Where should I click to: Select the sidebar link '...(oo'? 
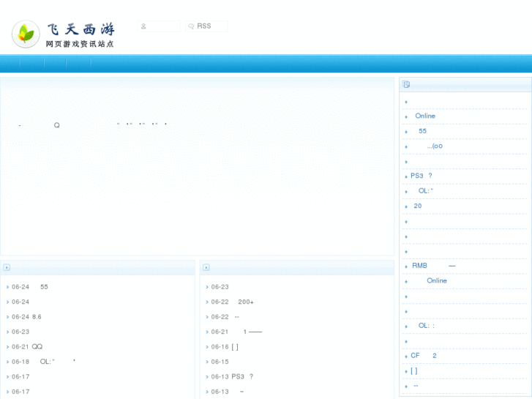coord(435,146)
